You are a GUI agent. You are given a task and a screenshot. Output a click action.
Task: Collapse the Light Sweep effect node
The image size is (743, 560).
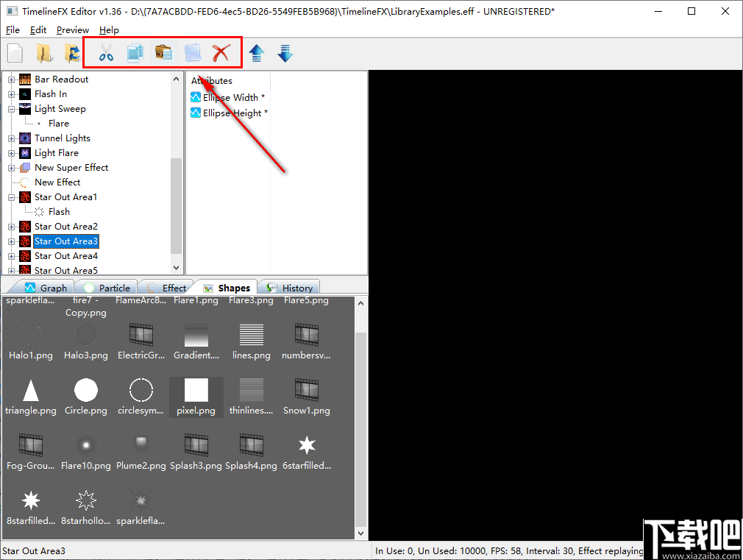pos(13,108)
